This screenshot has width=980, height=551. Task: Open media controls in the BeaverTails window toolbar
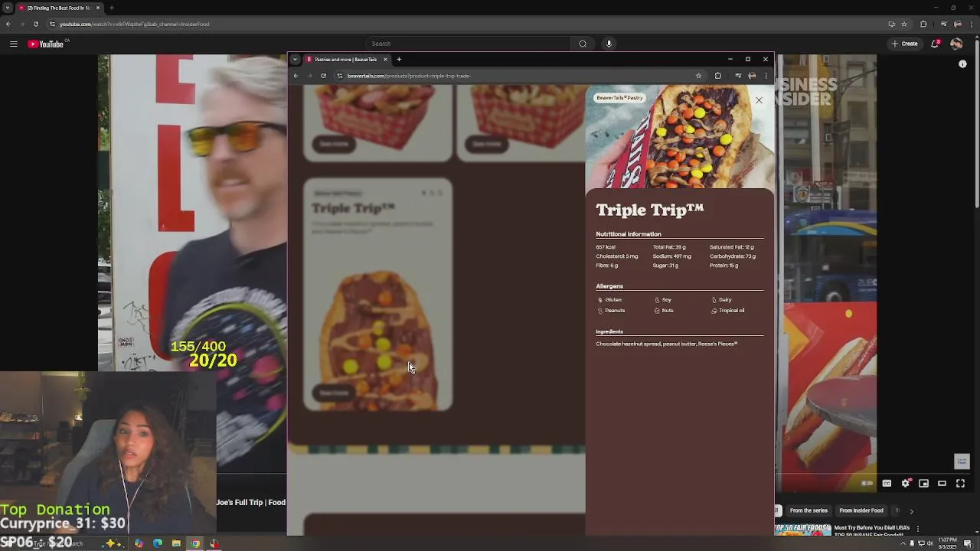[738, 76]
